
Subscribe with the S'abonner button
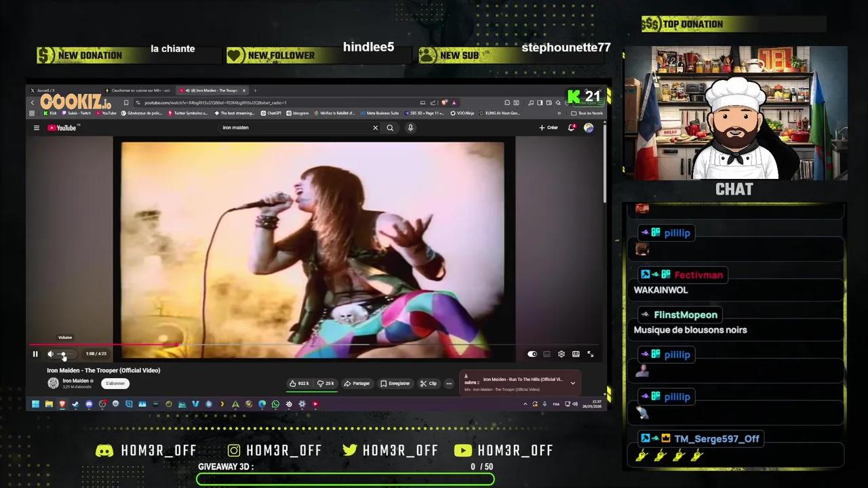point(115,384)
